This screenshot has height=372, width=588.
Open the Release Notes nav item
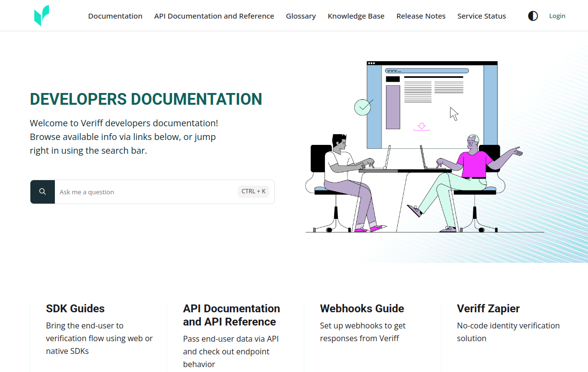[421, 16]
